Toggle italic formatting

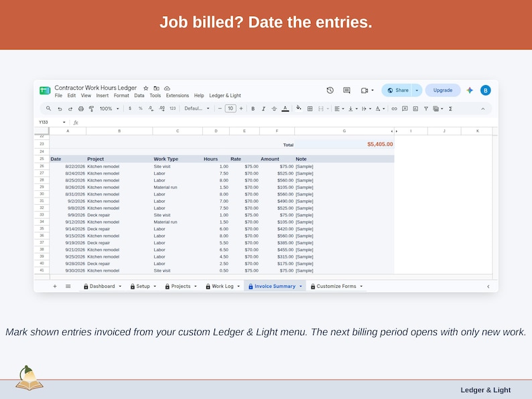tap(263, 109)
